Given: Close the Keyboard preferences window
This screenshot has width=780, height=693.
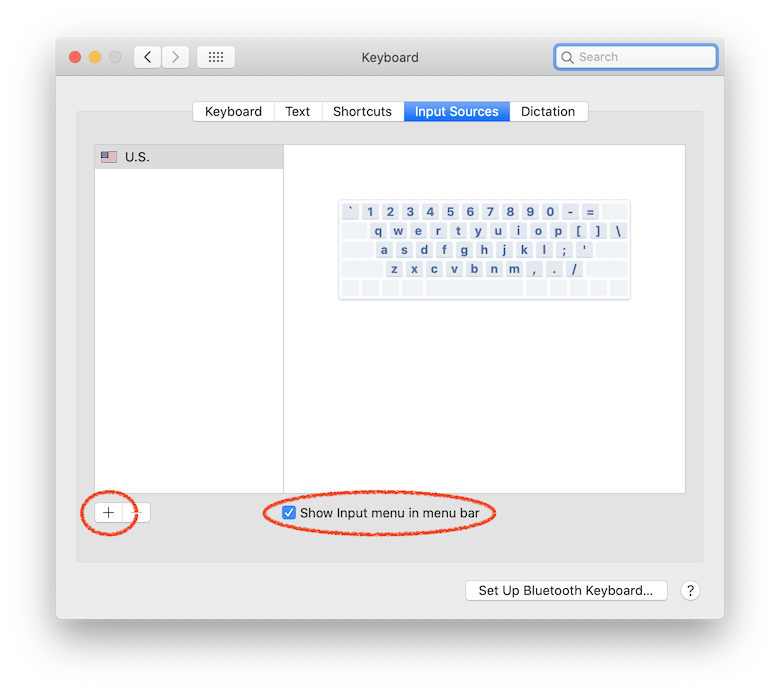Looking at the screenshot, I should pos(75,57).
